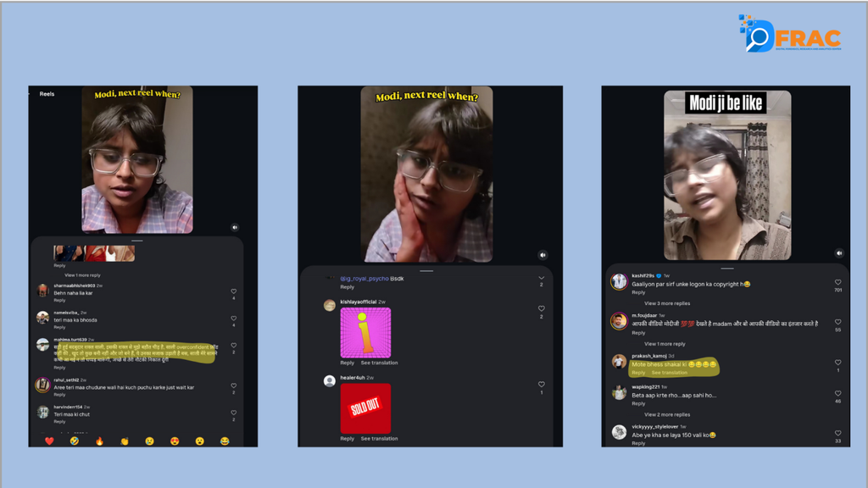Choose the heart-eyes emoji reaction
The width and height of the screenshot is (868, 488).
175,441
